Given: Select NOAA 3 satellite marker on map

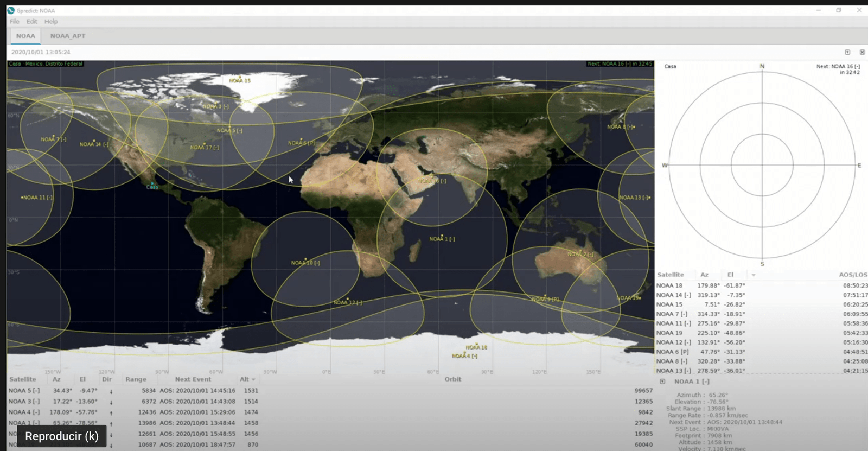Looking at the screenshot, I should click(x=215, y=106).
